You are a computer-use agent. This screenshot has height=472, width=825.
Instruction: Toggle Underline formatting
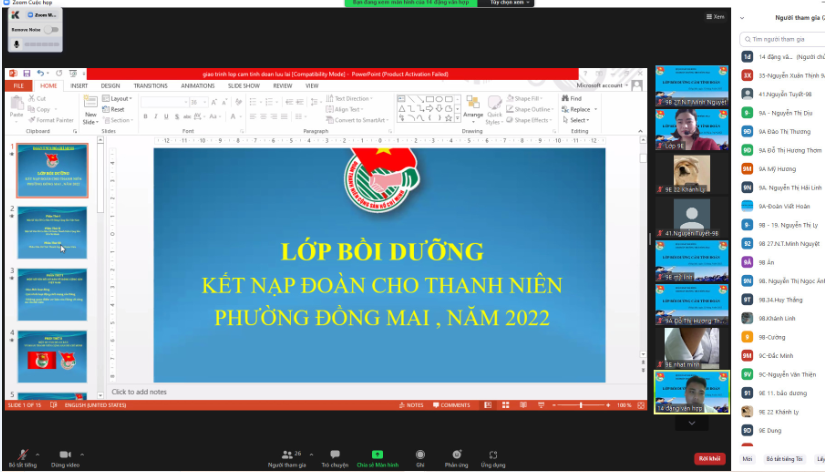click(x=166, y=116)
